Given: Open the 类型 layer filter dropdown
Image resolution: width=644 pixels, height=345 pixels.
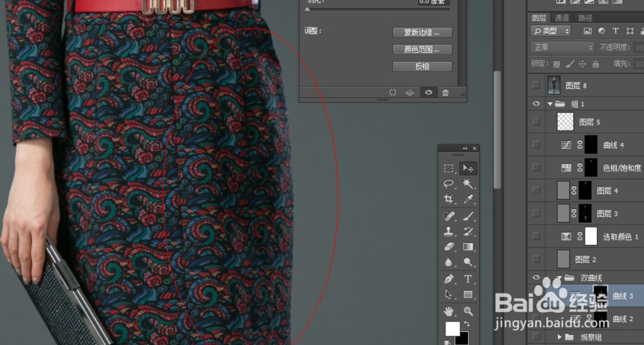Looking at the screenshot, I should (x=551, y=31).
